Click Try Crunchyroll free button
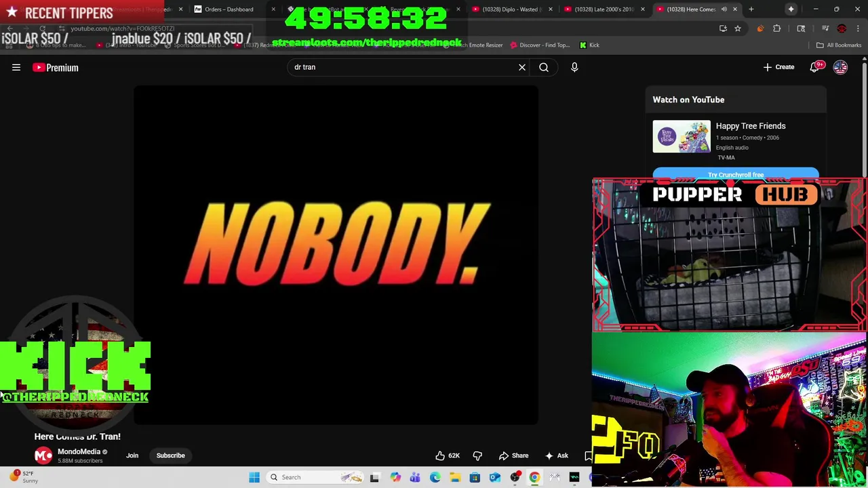This screenshot has height=488, width=868. (736, 174)
